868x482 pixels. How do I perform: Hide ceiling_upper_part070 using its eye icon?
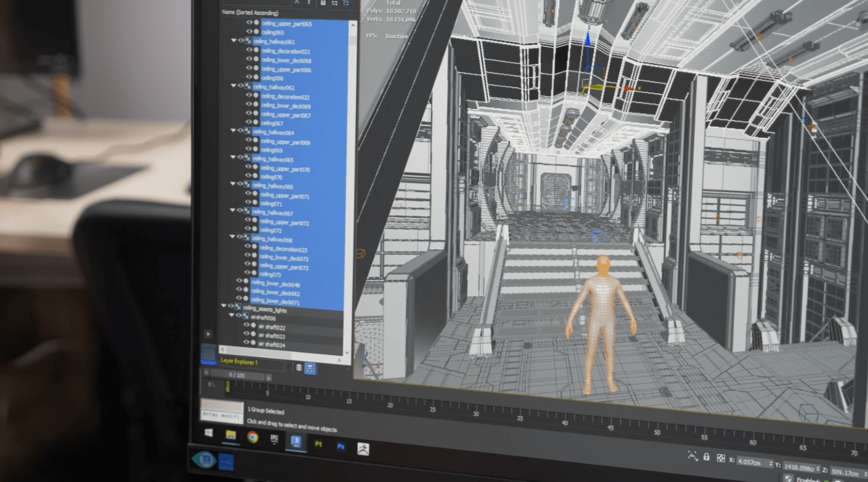click(248, 167)
